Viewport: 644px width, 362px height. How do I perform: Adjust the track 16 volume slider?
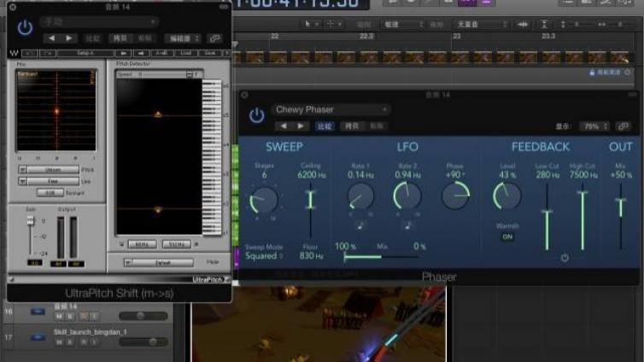pyautogui.click(x=143, y=316)
